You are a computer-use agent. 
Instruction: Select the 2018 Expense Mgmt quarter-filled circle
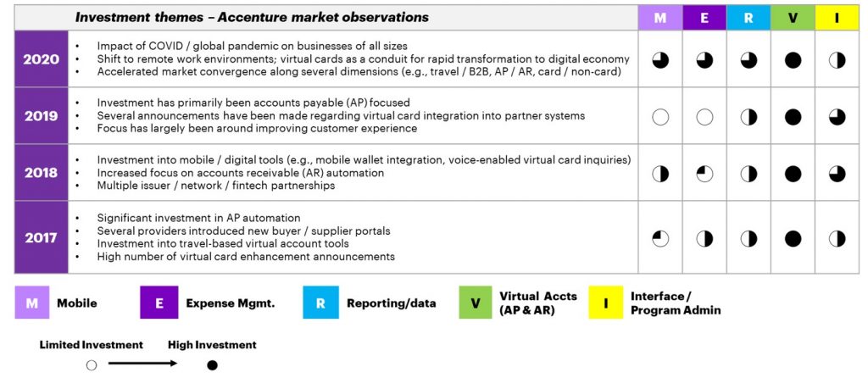pyautogui.click(x=704, y=173)
